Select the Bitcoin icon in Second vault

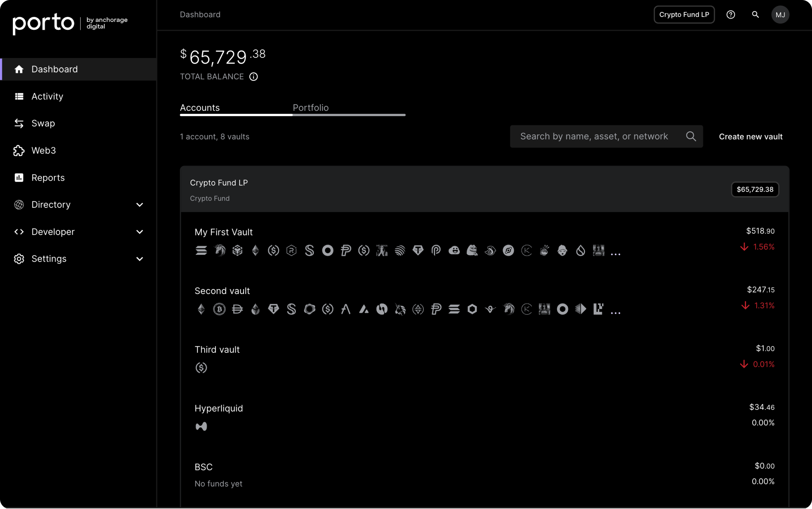[219, 309]
